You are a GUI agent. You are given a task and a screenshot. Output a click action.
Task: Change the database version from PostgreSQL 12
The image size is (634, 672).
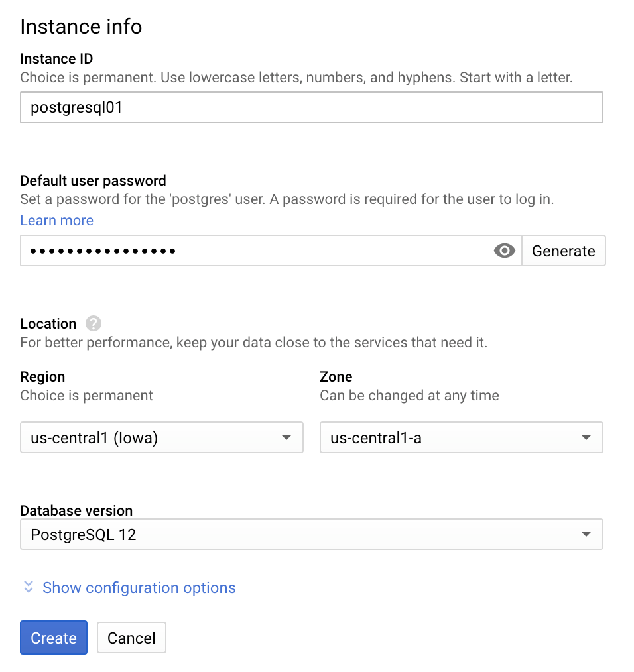pyautogui.click(x=312, y=534)
